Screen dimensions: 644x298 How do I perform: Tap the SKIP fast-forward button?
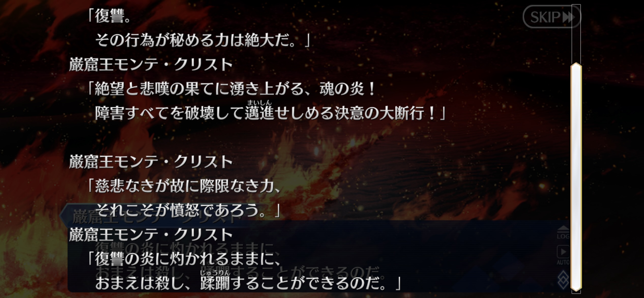click(x=551, y=17)
